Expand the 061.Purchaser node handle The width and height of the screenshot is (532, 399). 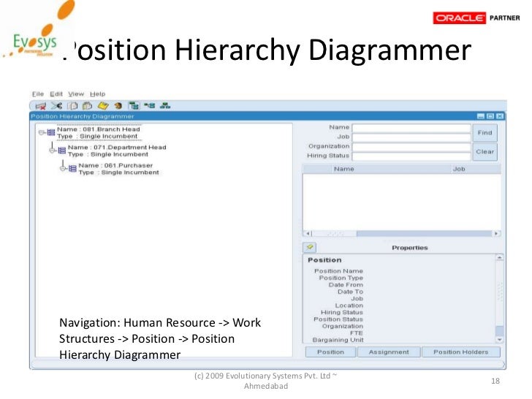[63, 168]
